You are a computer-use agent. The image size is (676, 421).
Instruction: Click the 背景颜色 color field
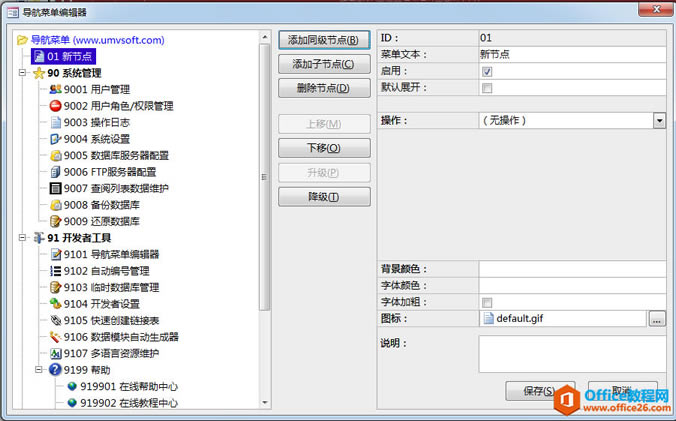572,269
